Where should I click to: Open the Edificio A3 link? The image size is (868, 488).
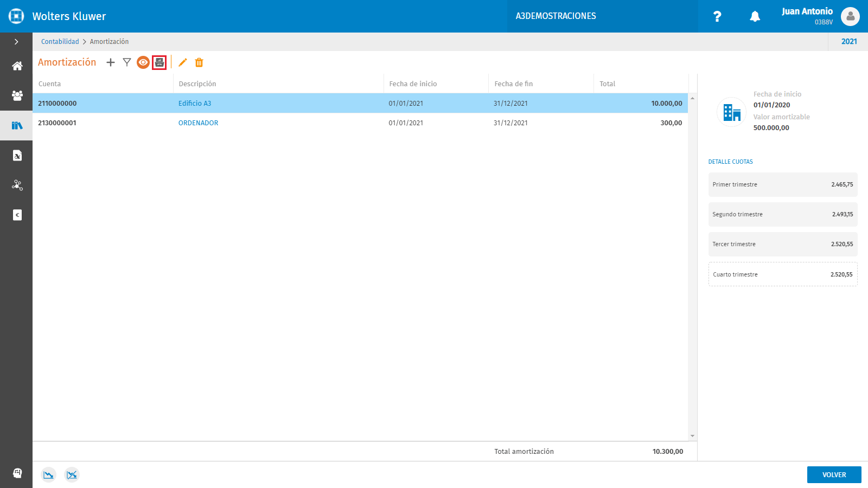pos(195,104)
